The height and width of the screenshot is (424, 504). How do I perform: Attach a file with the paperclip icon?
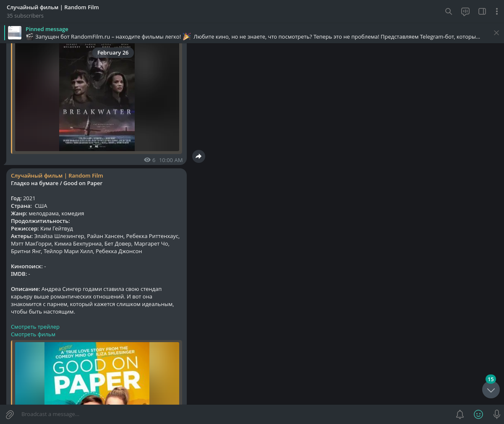(x=10, y=414)
